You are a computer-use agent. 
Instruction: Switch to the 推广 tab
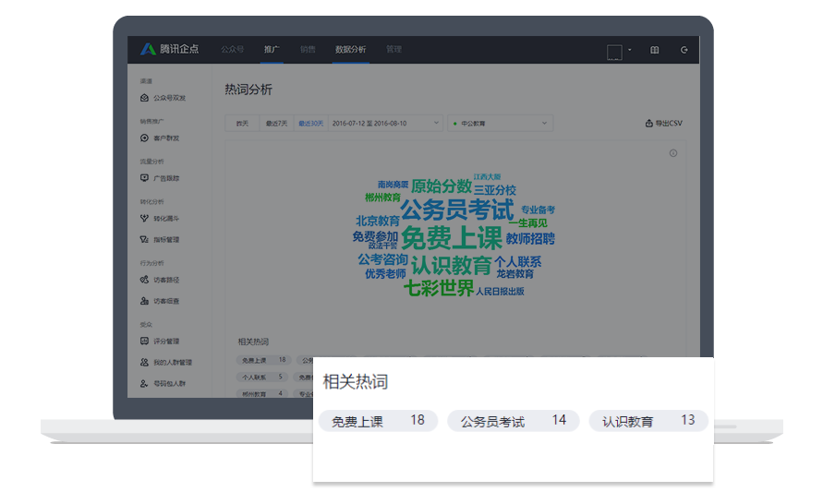(x=272, y=49)
